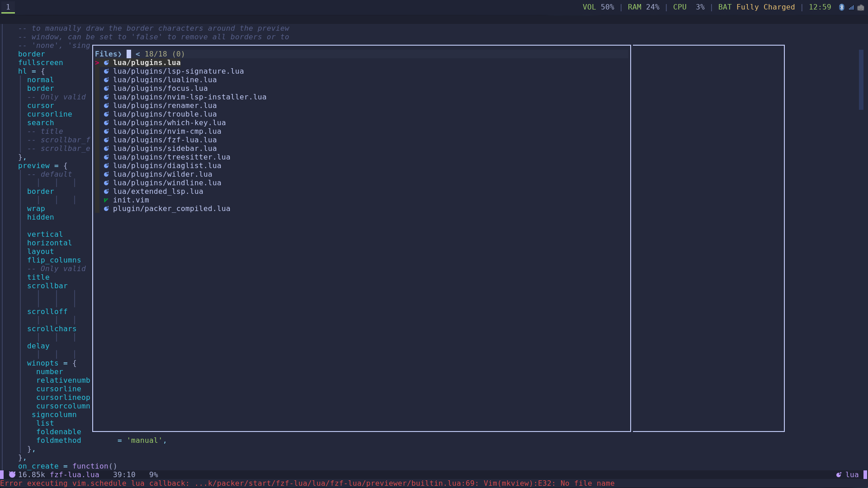
Task: Click the fzf-lua.lua filename in the statusline
Action: tap(75, 474)
